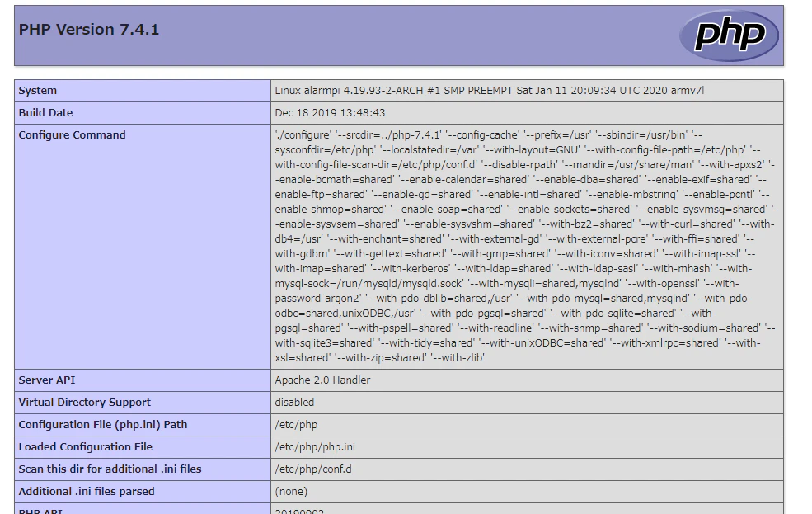Screen dimensions: 812x514
Task: Click the Virtual Directory Support label
Action: (84, 402)
